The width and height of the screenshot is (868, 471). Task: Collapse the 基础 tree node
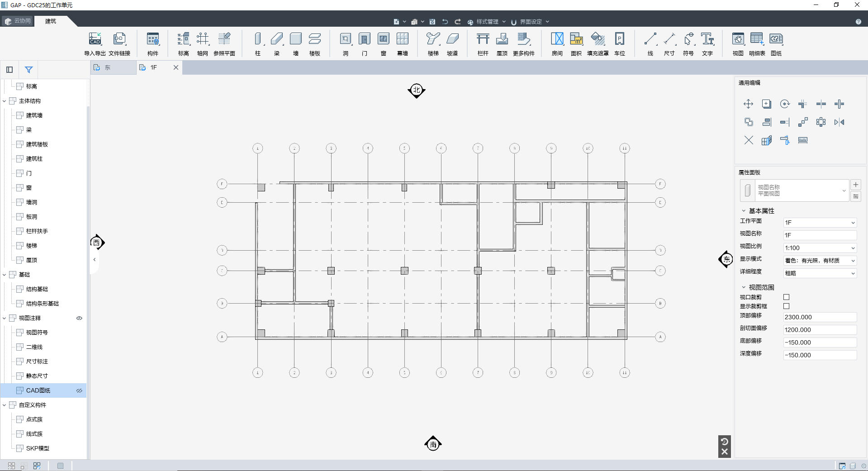point(5,275)
